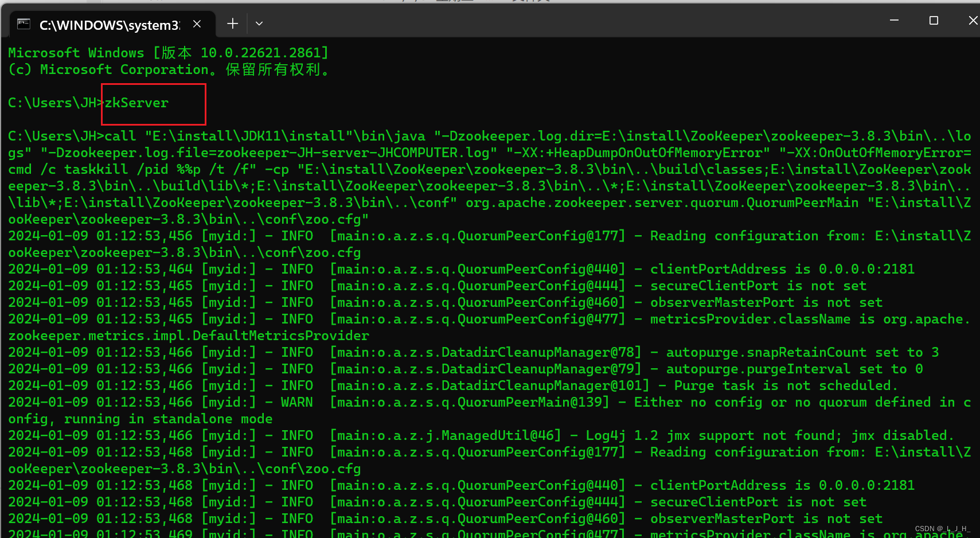Click the C:\Users\JH prompt text
Screen dimensions: 980x538
point(52,102)
